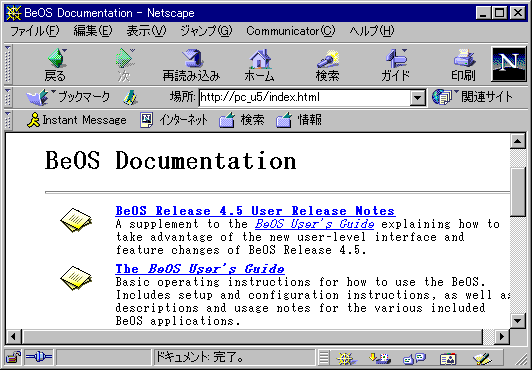Minimize the Netscape window

pyautogui.click(x=483, y=13)
